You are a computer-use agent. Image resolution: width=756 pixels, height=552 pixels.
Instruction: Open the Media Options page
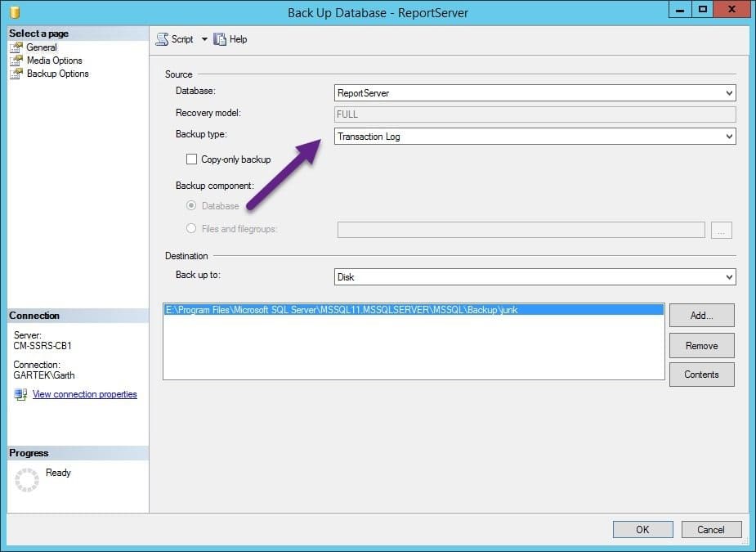55,61
